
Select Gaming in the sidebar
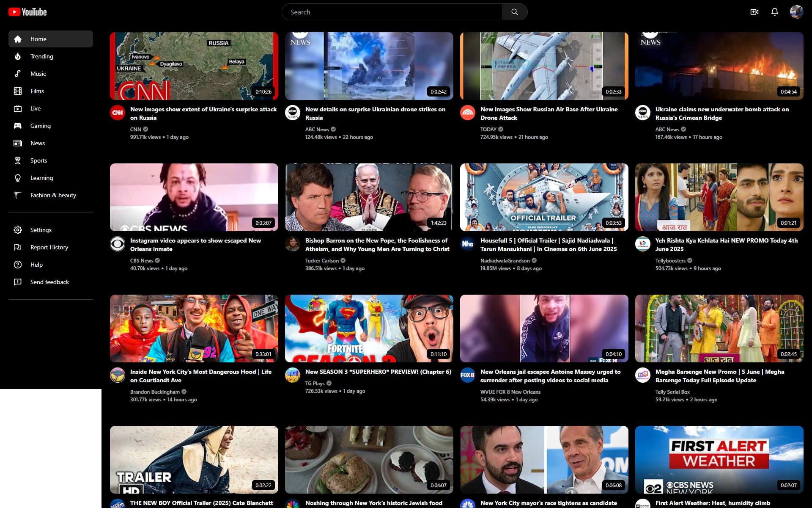tap(51, 126)
